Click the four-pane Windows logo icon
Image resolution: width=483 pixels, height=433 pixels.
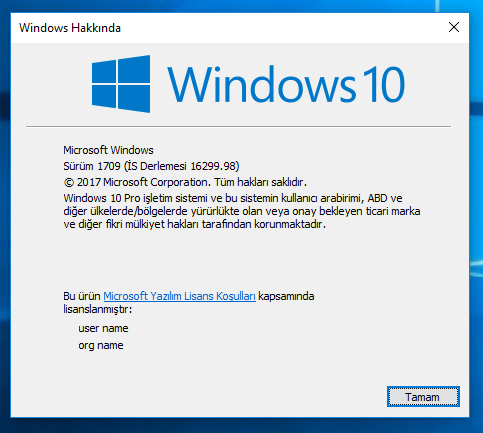[121, 84]
